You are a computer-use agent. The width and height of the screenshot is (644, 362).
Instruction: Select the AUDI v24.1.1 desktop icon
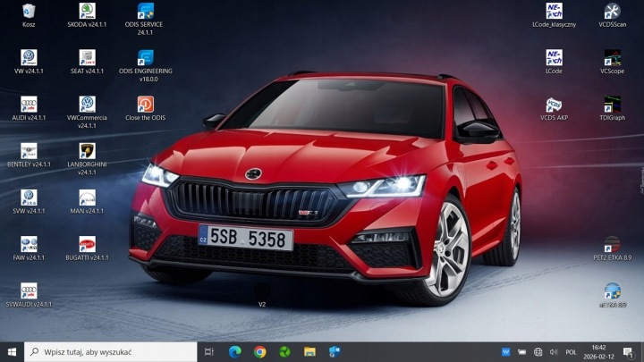coord(29,109)
